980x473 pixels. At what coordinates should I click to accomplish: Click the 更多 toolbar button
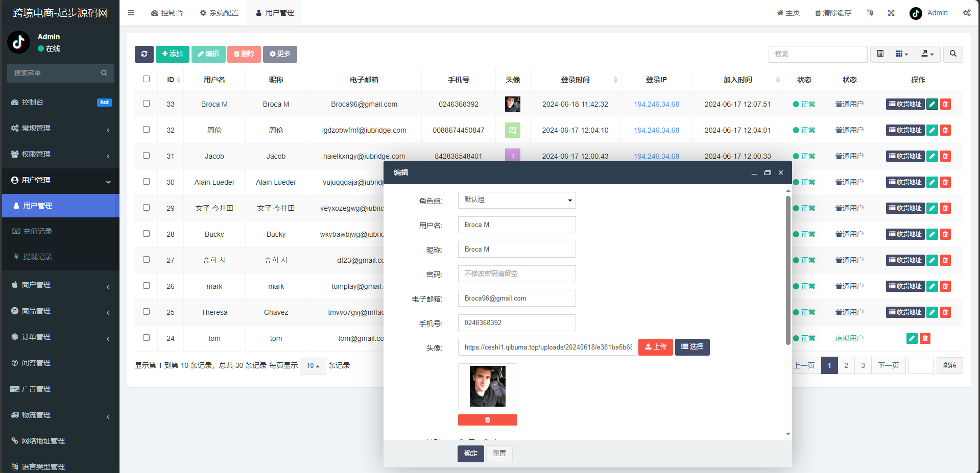pos(280,54)
